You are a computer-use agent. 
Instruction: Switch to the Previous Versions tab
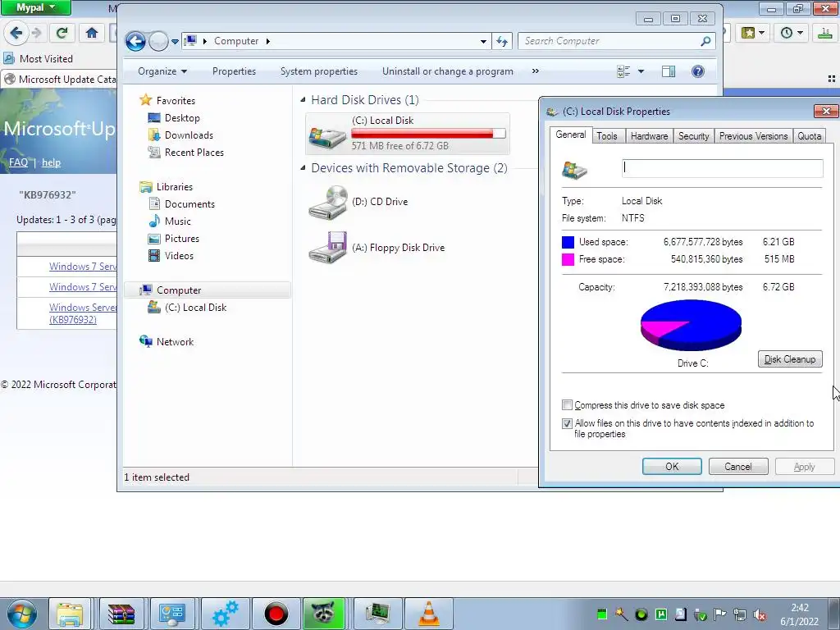tap(753, 136)
